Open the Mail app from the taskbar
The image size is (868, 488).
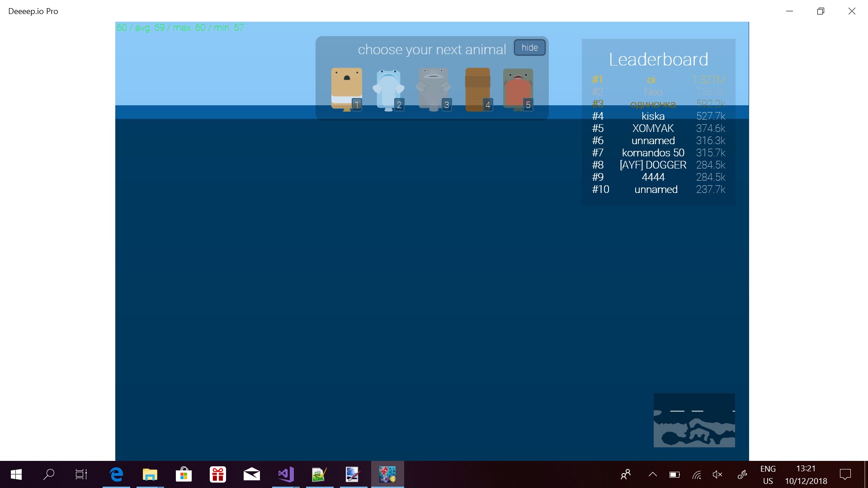point(251,474)
